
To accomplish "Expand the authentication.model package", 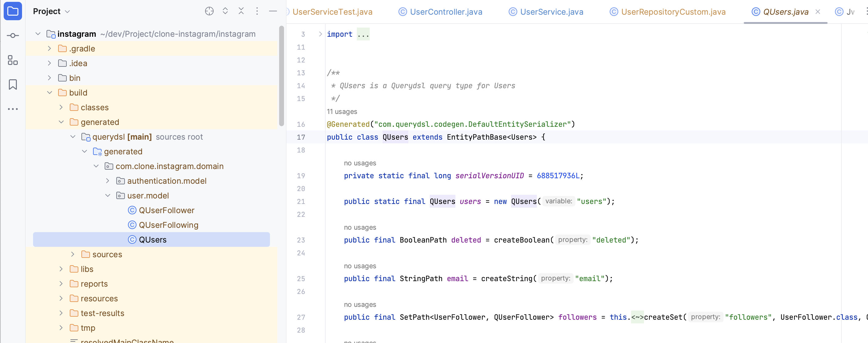I will pyautogui.click(x=107, y=181).
